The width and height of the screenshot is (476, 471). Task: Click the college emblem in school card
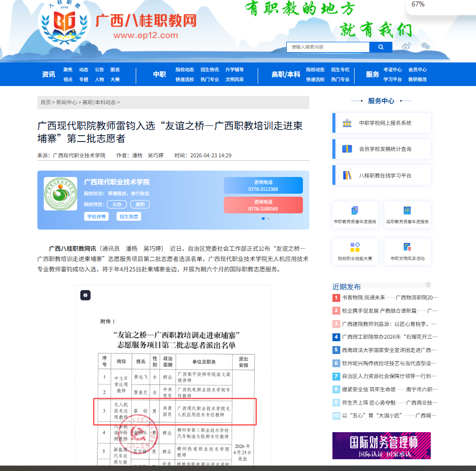[x=60, y=194]
